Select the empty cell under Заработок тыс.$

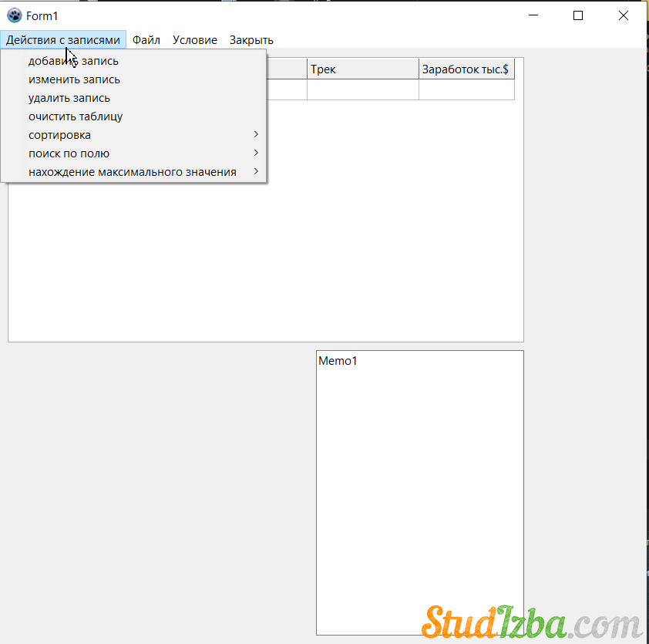[467, 89]
